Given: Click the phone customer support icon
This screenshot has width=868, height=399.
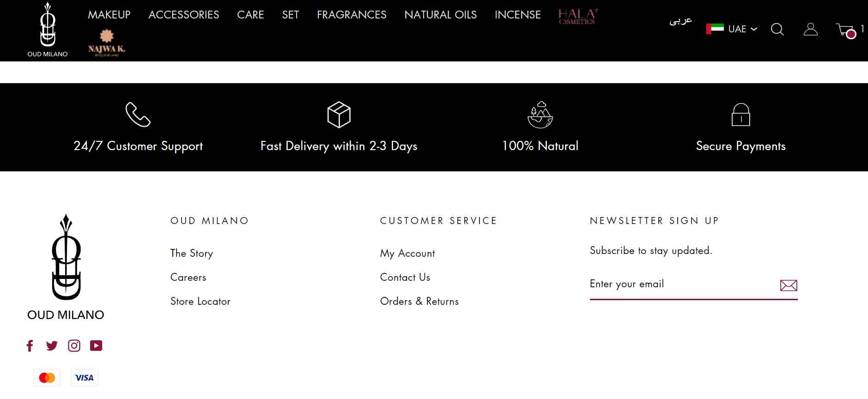Looking at the screenshot, I should point(138,115).
